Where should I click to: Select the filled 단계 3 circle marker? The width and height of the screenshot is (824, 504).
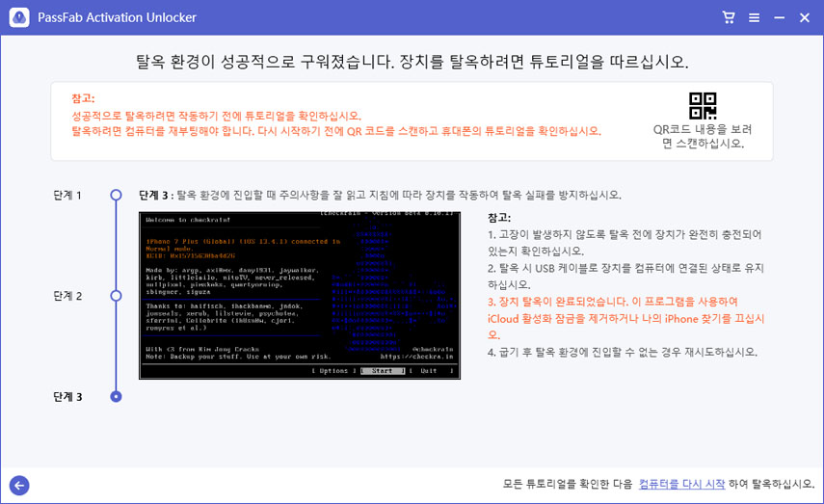coord(116,396)
